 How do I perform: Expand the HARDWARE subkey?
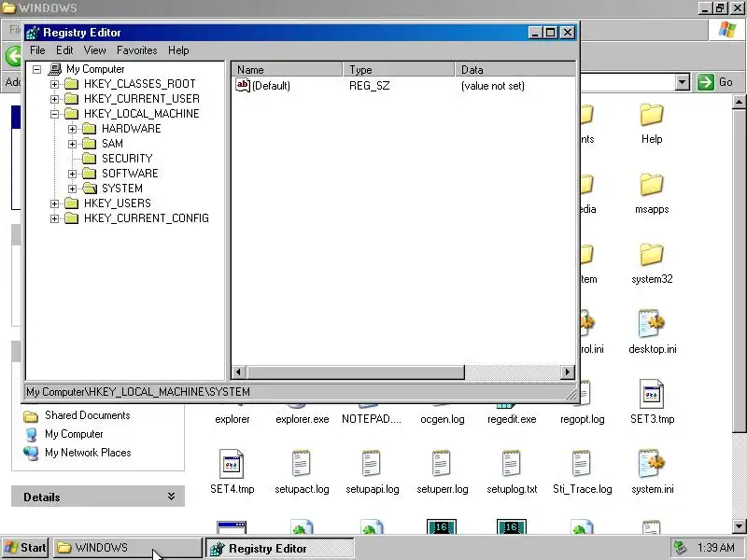pyautogui.click(x=72, y=129)
